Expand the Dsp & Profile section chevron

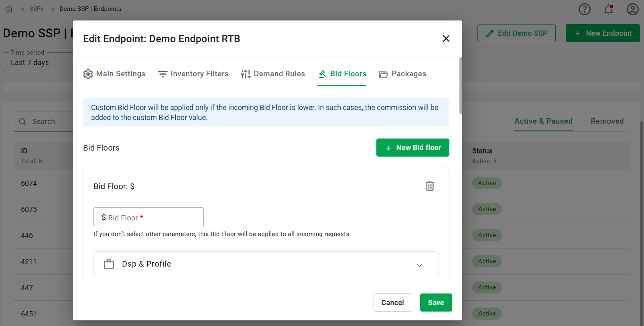click(419, 265)
